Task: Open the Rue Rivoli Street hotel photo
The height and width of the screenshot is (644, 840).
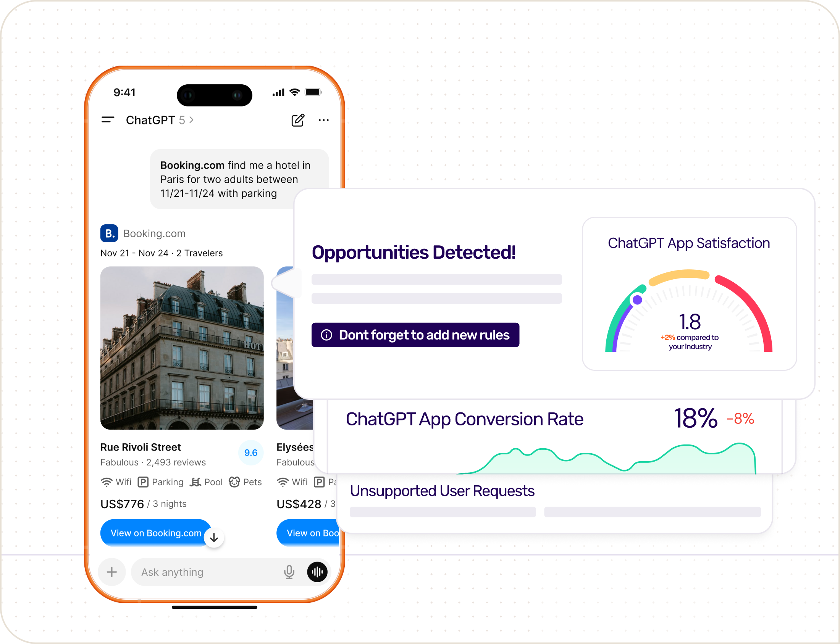Action: click(x=182, y=348)
